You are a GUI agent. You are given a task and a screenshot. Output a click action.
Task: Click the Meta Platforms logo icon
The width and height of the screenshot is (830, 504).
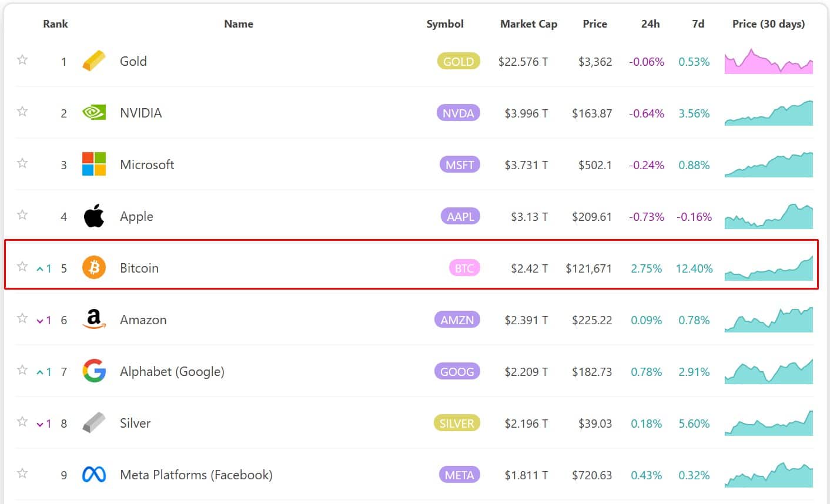(x=94, y=475)
